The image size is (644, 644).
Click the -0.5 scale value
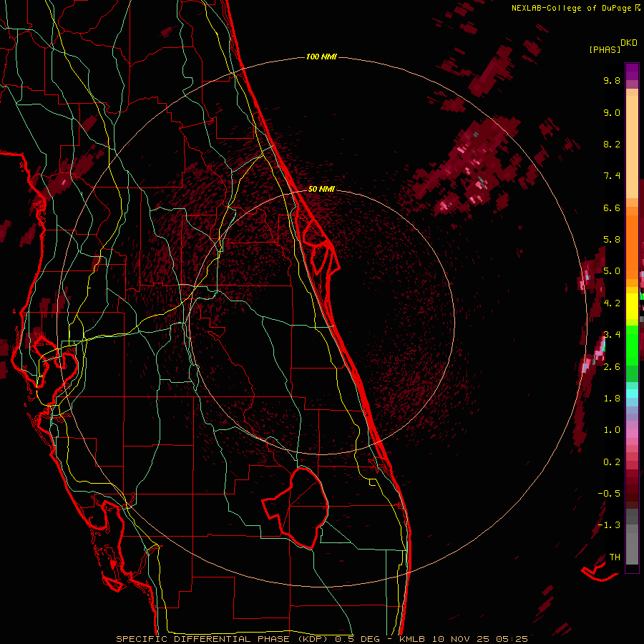click(x=609, y=494)
